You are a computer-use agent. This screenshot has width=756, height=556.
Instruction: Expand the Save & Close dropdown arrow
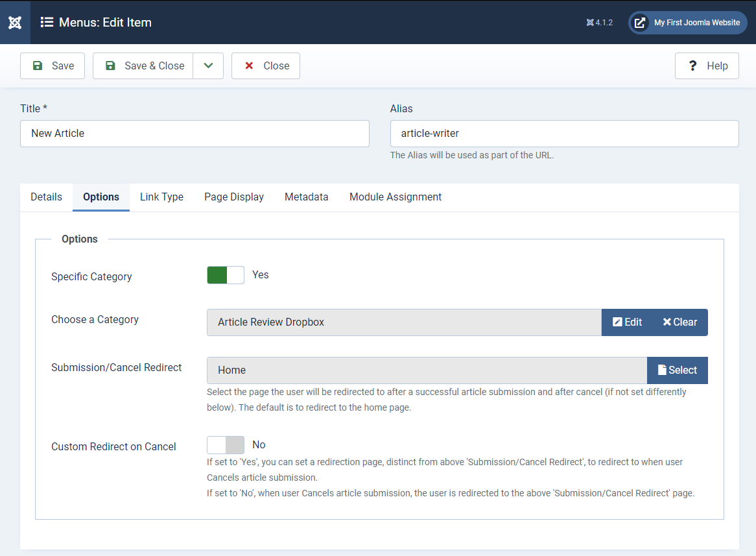[208, 66]
